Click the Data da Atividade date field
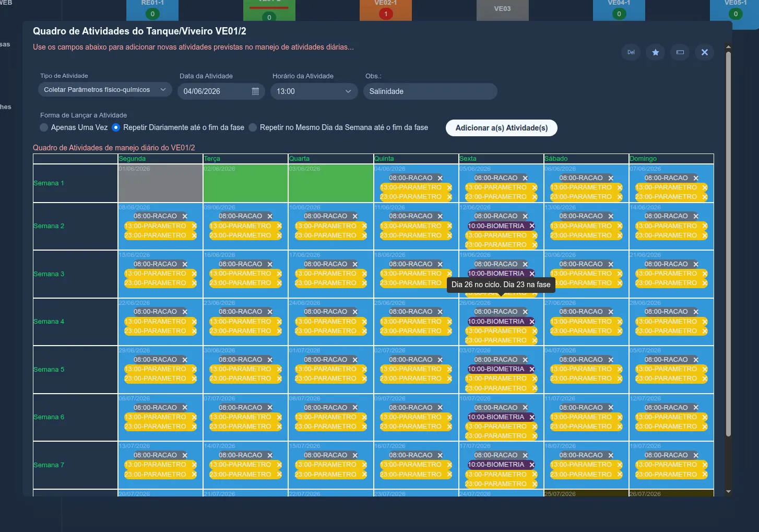This screenshot has width=759, height=532. pyautogui.click(x=221, y=91)
